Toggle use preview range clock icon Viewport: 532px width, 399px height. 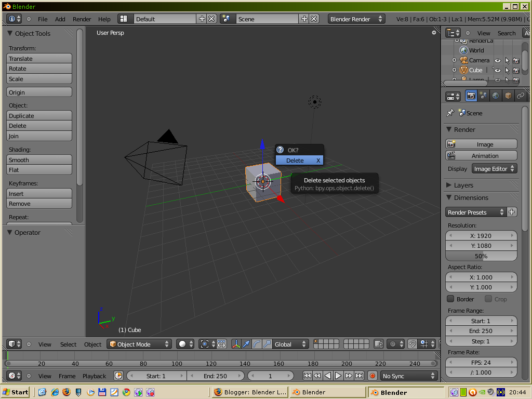[118, 376]
